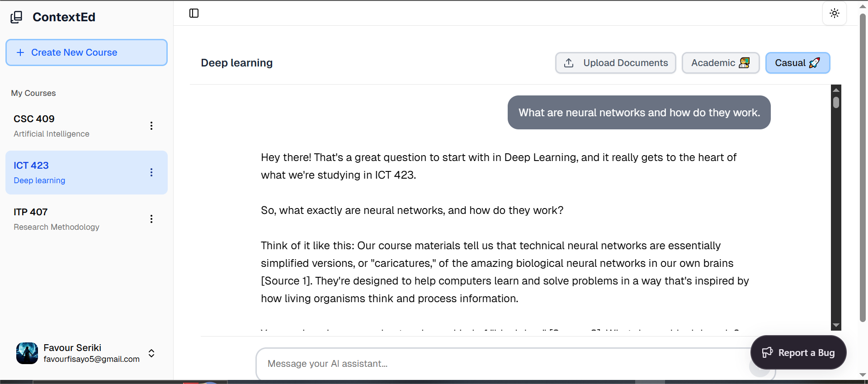Viewport: 868px width, 384px height.
Task: Open the CSC 409 options menu
Action: (x=151, y=126)
